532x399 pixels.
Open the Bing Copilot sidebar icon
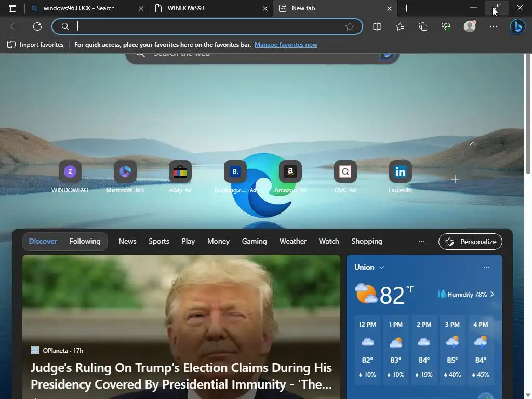518,26
